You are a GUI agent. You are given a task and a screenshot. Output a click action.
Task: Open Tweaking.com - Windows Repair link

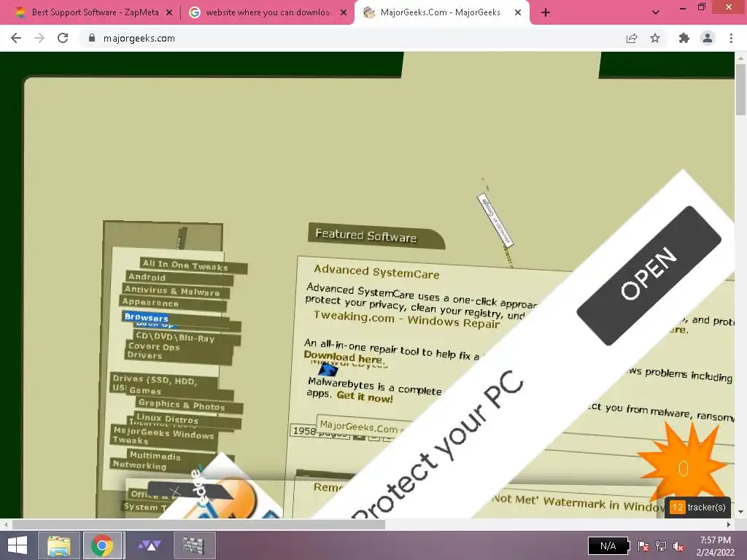(x=406, y=319)
